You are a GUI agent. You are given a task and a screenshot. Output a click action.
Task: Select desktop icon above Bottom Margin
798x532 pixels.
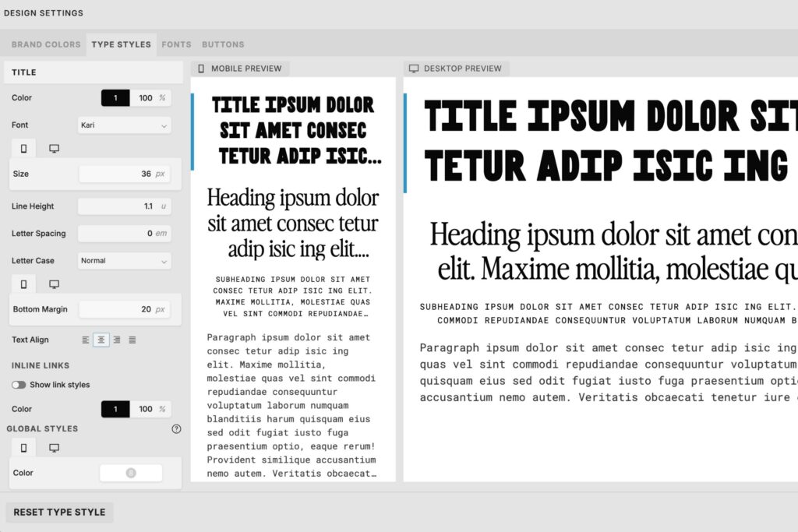tap(54, 284)
